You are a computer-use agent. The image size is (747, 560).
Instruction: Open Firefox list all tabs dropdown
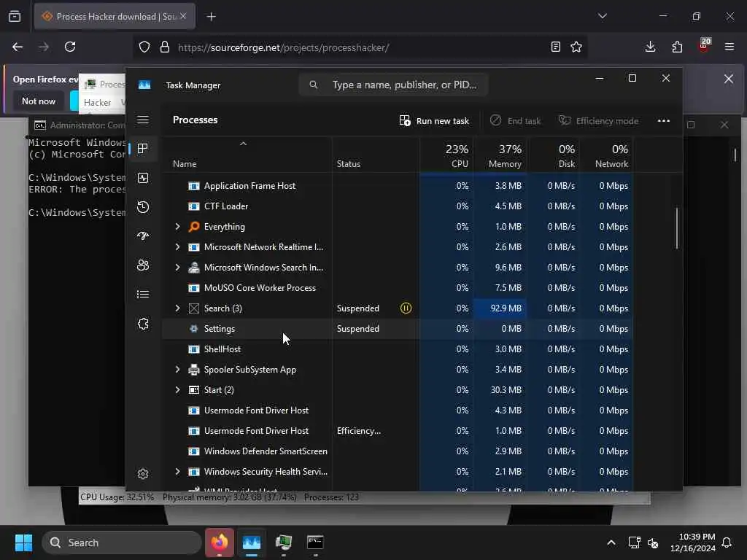click(x=603, y=16)
